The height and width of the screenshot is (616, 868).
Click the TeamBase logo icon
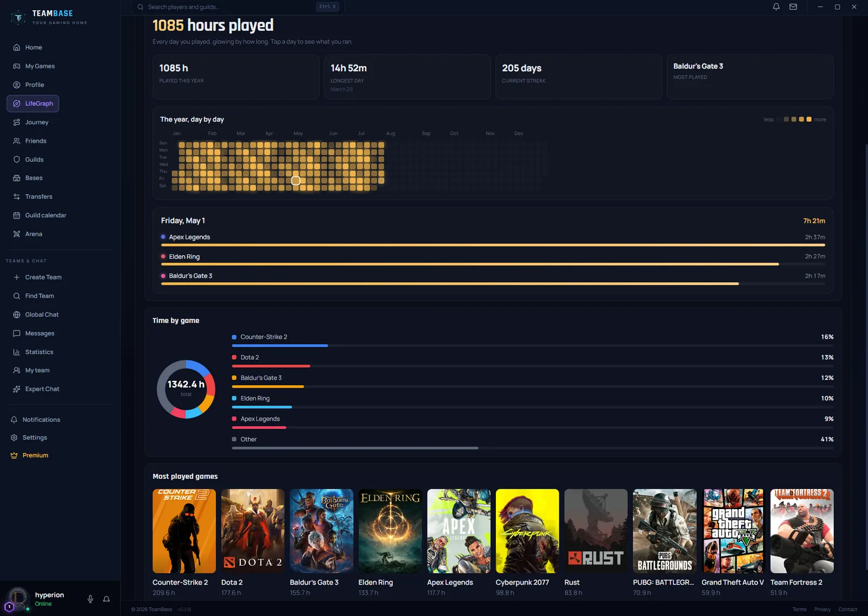[18, 17]
